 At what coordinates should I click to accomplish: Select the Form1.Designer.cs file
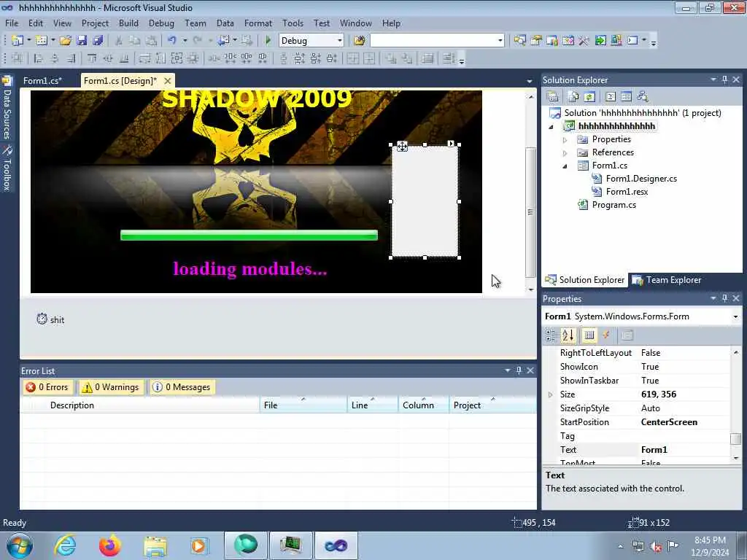[641, 179]
